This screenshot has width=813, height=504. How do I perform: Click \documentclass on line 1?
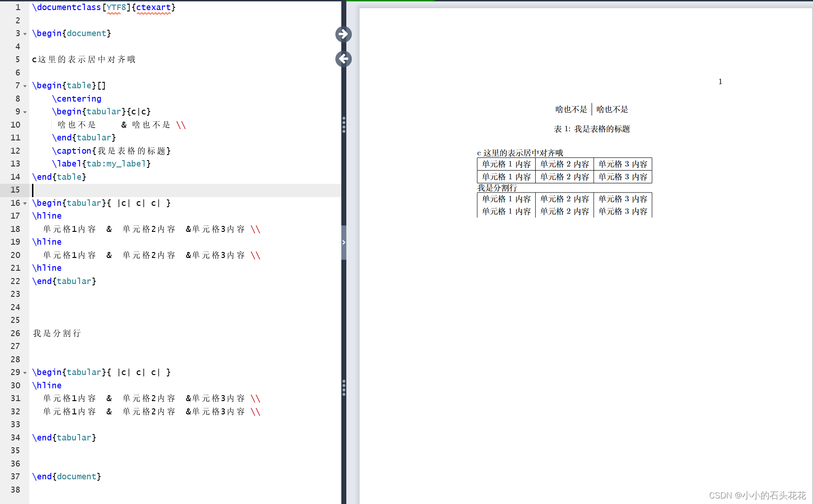pos(66,7)
